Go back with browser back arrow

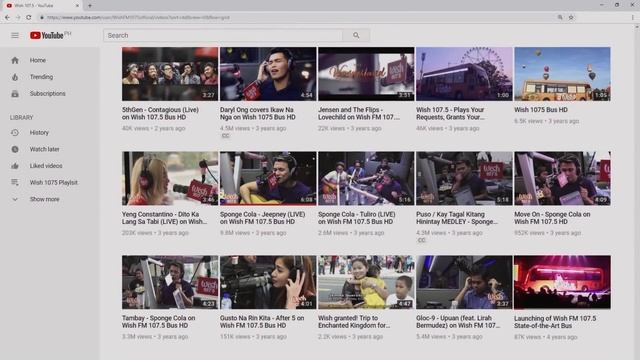(7, 18)
